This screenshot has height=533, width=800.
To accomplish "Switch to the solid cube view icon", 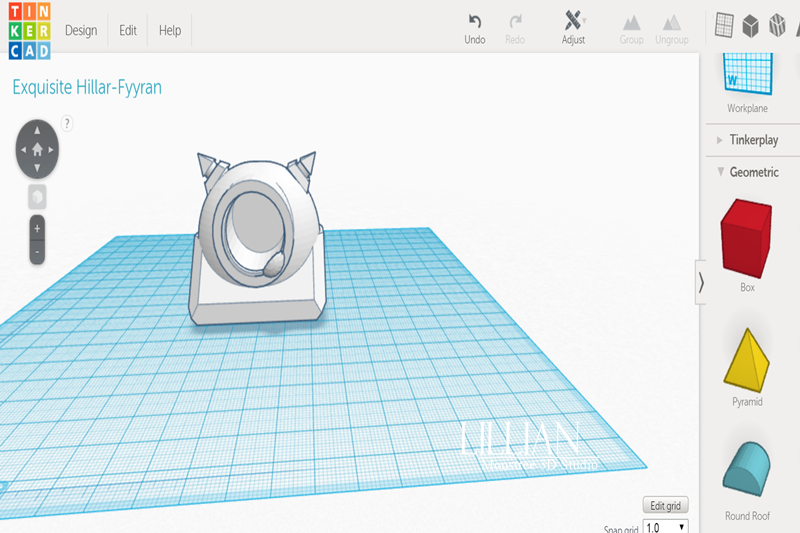I will click(749, 27).
